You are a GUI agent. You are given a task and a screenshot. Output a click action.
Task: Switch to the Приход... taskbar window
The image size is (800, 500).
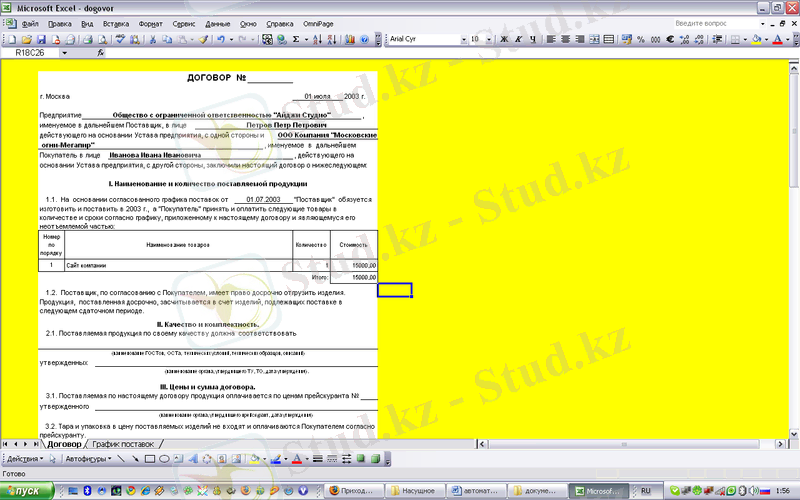[355, 491]
